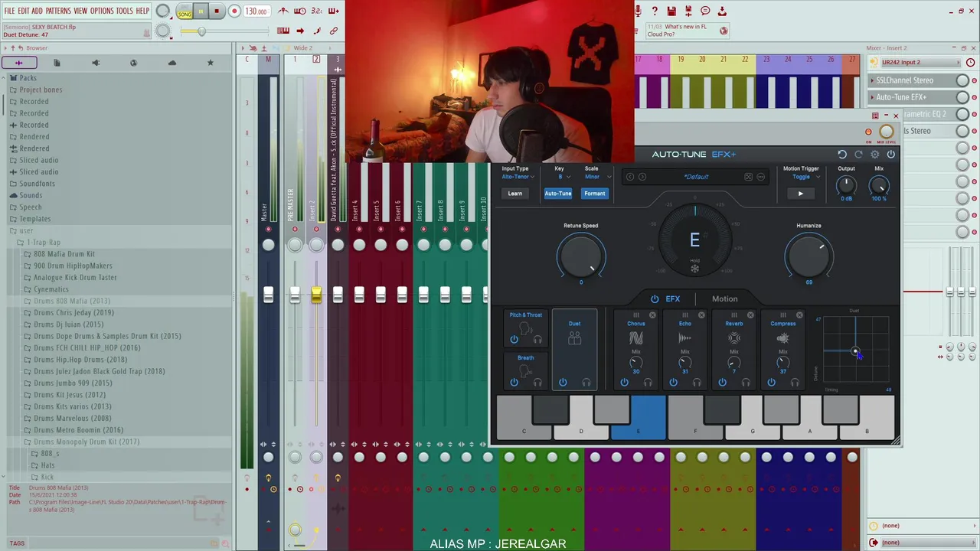This screenshot has width=980, height=551.
Task: Click the FL Studio metronome icon
Action: (x=283, y=11)
